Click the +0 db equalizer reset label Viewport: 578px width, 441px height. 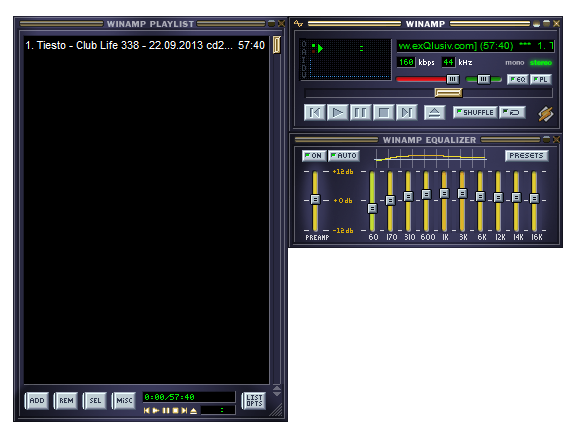pyautogui.click(x=343, y=201)
